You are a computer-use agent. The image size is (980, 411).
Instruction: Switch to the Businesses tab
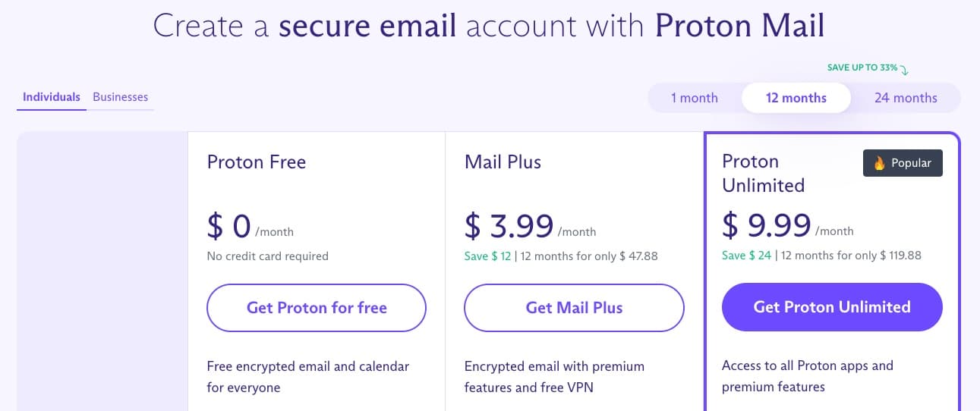(x=120, y=97)
